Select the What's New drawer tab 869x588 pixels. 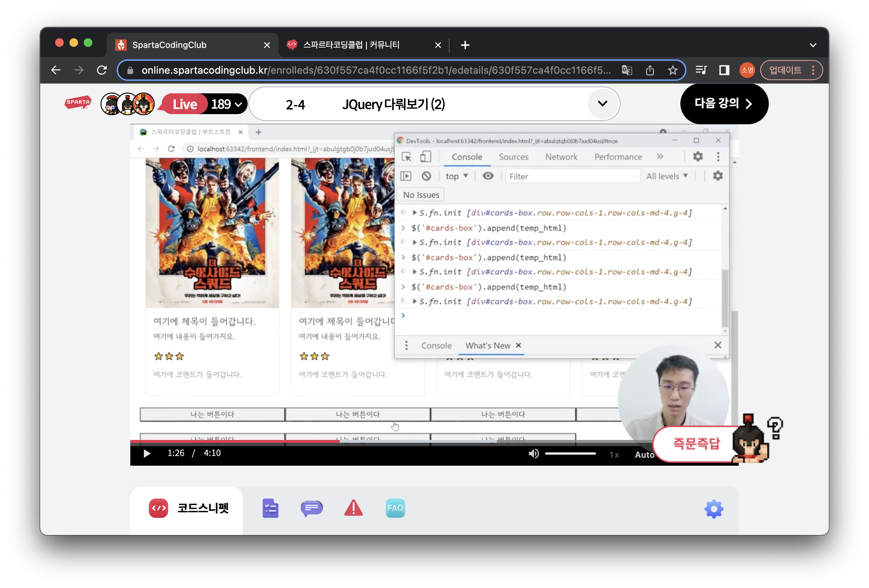(487, 346)
